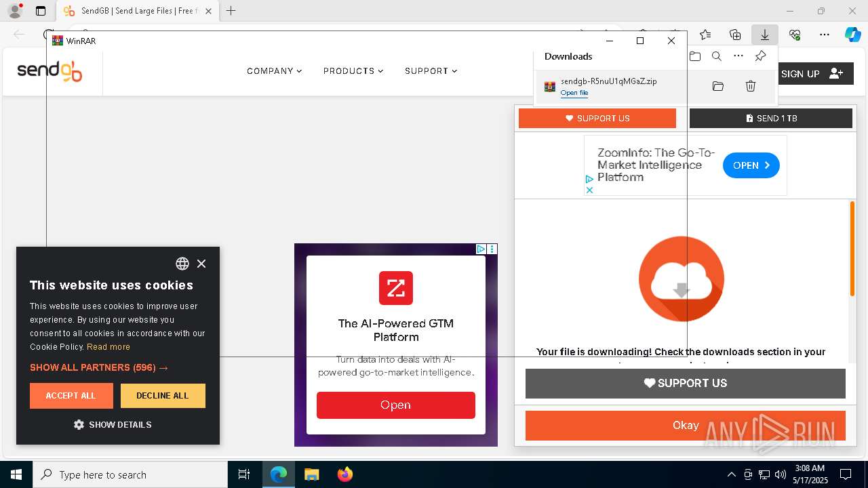Open the clock showing 3:08 AM

point(810,474)
